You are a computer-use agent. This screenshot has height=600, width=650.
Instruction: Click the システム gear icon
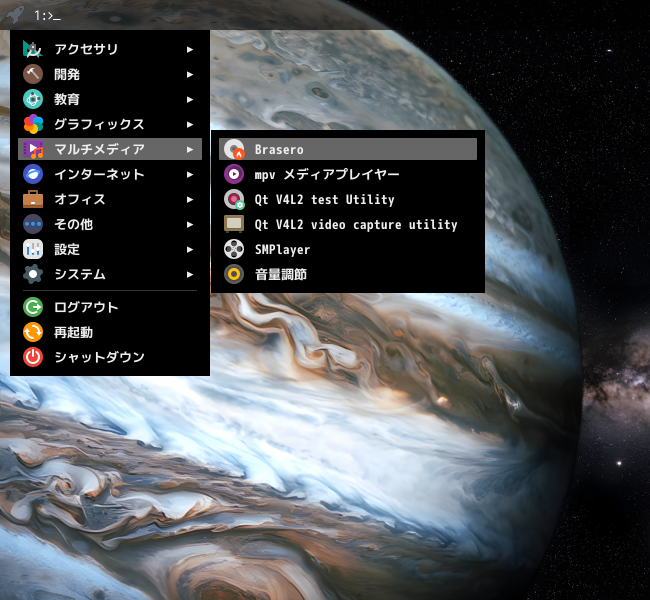(33, 274)
